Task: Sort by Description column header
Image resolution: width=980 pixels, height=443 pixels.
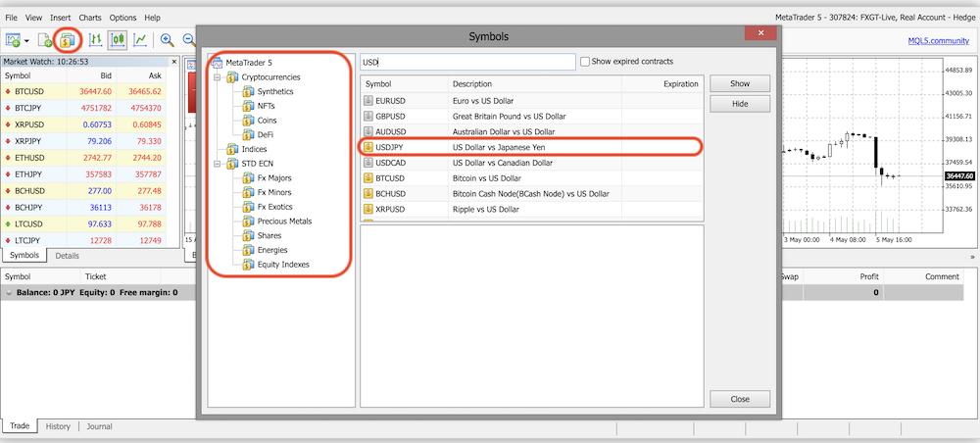Action: coord(535,83)
